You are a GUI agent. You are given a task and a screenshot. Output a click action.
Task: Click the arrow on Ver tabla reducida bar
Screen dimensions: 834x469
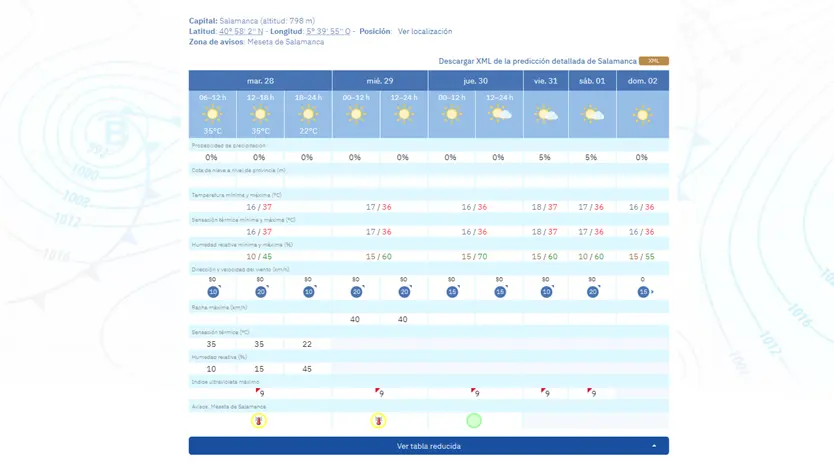pyautogui.click(x=654, y=446)
